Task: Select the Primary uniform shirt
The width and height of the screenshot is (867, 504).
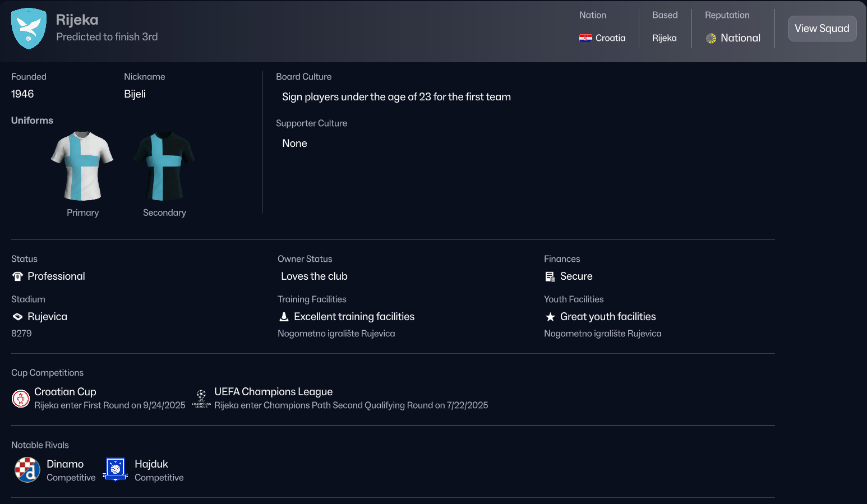Action: click(82, 166)
